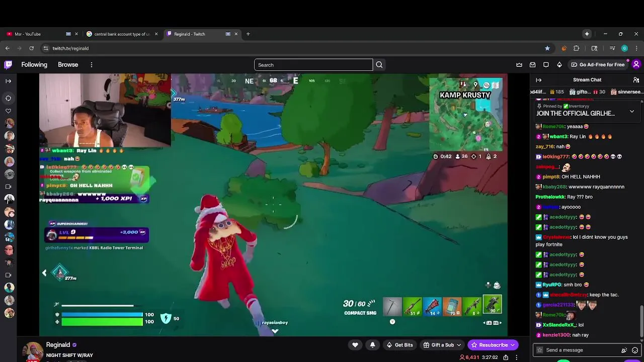Go back with the browser back arrow
The image size is (644, 362).
pos(8,48)
